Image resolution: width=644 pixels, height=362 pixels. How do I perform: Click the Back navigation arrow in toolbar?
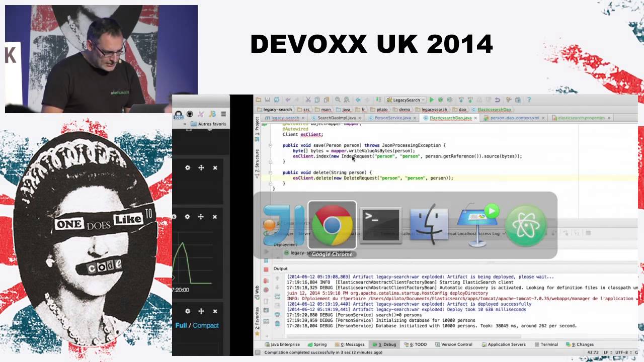click(x=358, y=100)
